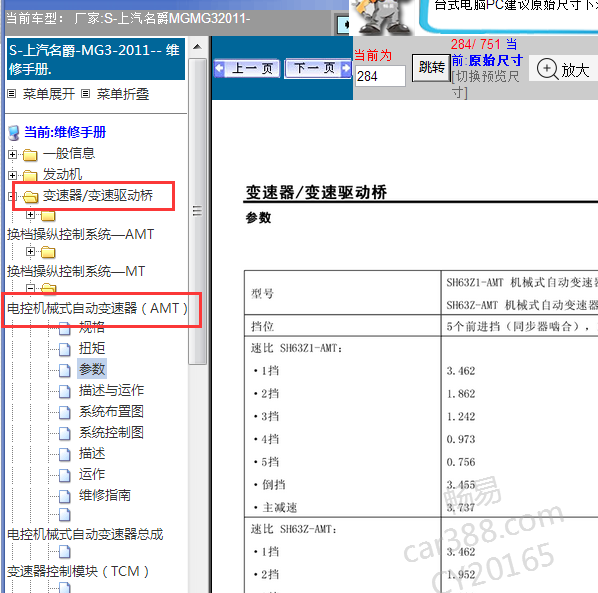This screenshot has height=593, width=598.
Task: Open the 扭矩 document entry
Action: click(x=92, y=348)
